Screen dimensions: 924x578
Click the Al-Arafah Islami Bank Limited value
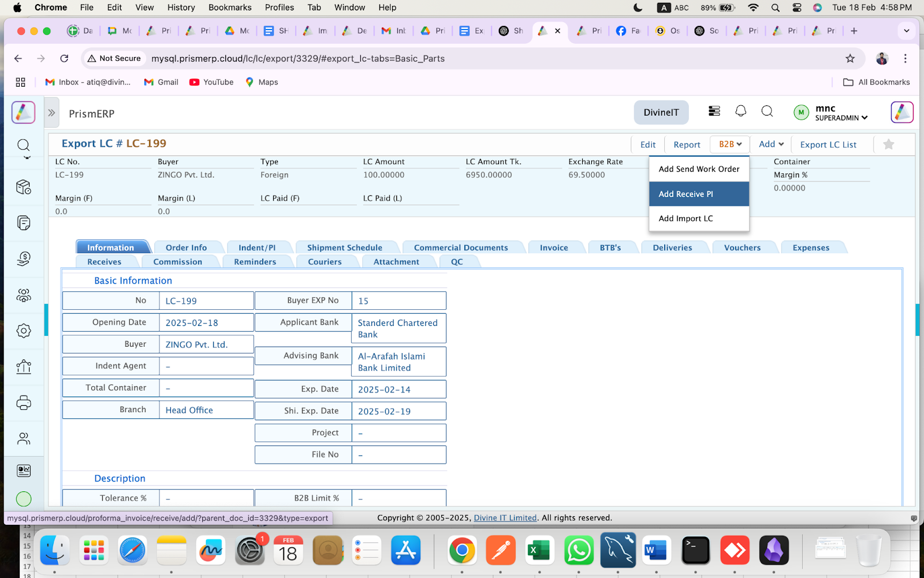[x=392, y=362]
